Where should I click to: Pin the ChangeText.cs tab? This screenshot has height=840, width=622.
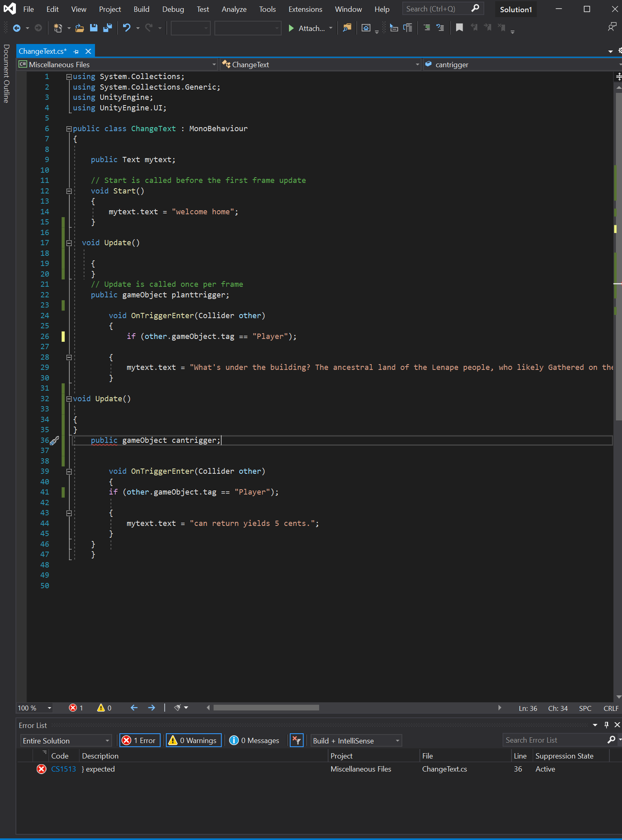tap(76, 51)
